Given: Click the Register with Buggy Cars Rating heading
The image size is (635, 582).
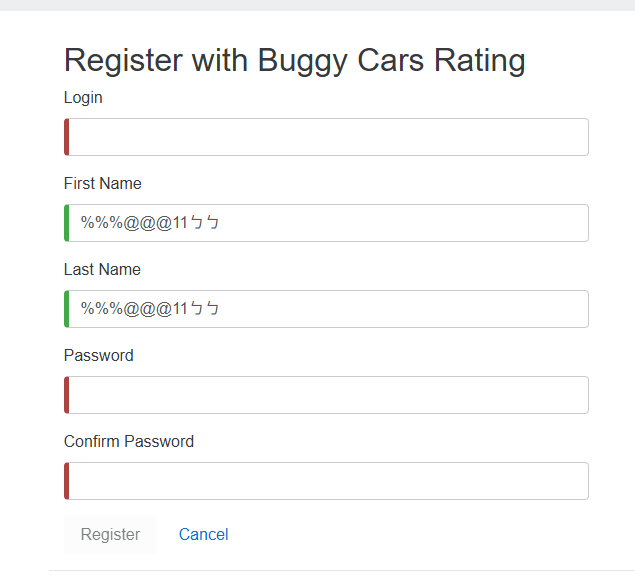Looking at the screenshot, I should coord(294,60).
